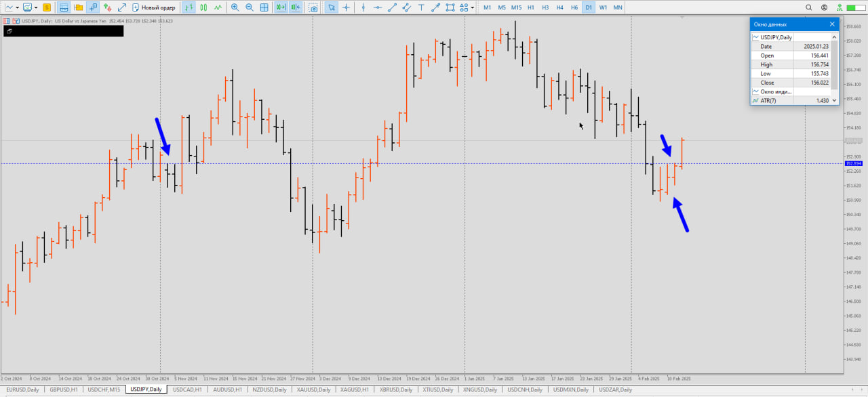Click the small window icon in black box
The height and width of the screenshot is (397, 868).
tap(9, 31)
